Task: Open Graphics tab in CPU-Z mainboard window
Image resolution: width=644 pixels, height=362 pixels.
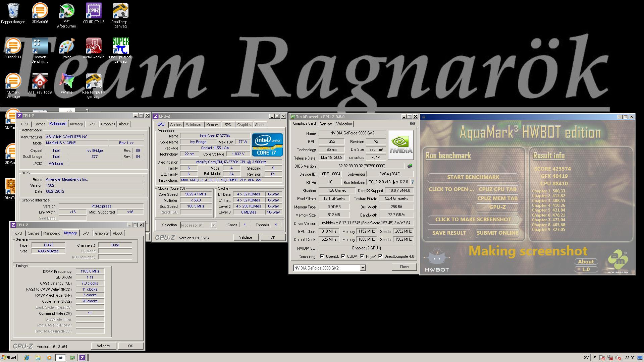Action: click(x=108, y=124)
